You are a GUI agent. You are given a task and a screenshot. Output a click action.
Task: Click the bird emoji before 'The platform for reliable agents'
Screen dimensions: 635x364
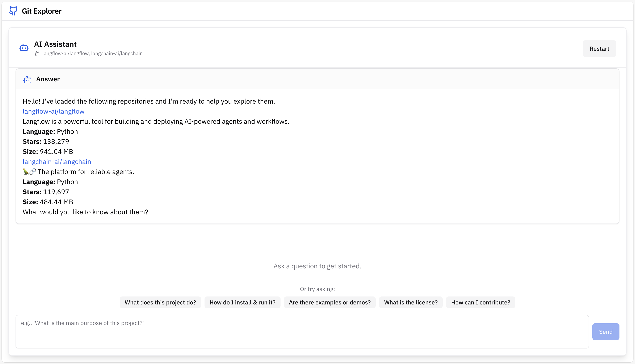[26, 172]
